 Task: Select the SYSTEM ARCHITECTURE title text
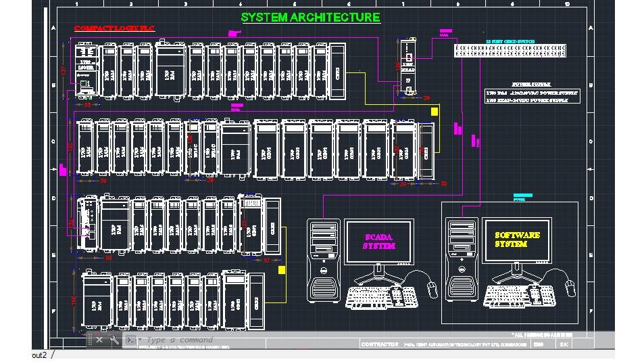(310, 18)
